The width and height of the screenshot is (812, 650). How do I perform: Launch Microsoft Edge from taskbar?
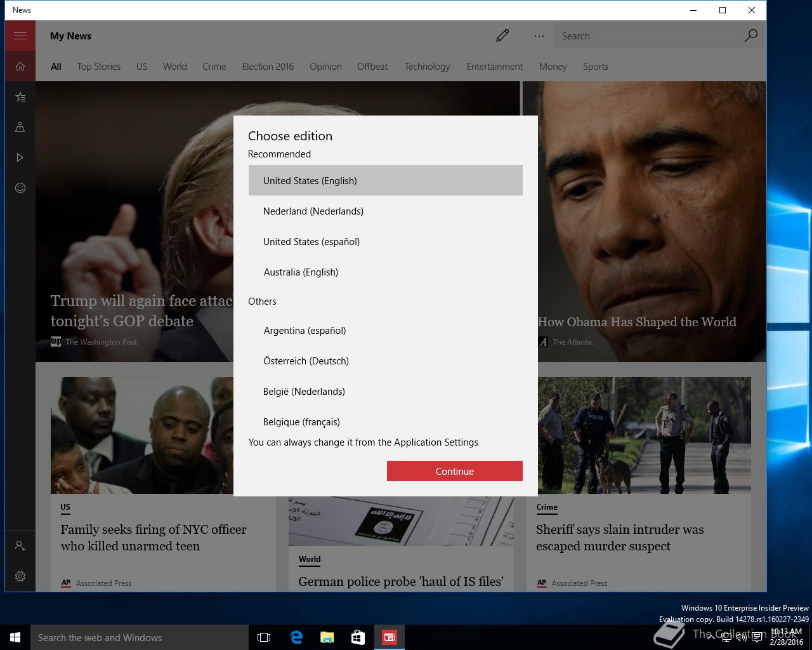(x=296, y=637)
